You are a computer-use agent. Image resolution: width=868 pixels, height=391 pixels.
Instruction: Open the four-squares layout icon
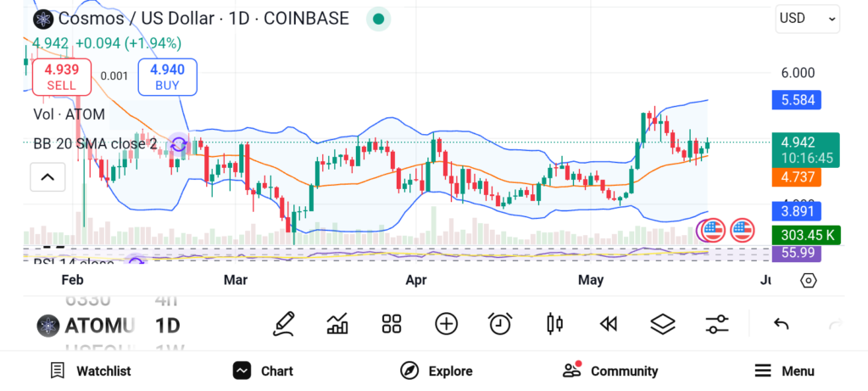pos(392,324)
